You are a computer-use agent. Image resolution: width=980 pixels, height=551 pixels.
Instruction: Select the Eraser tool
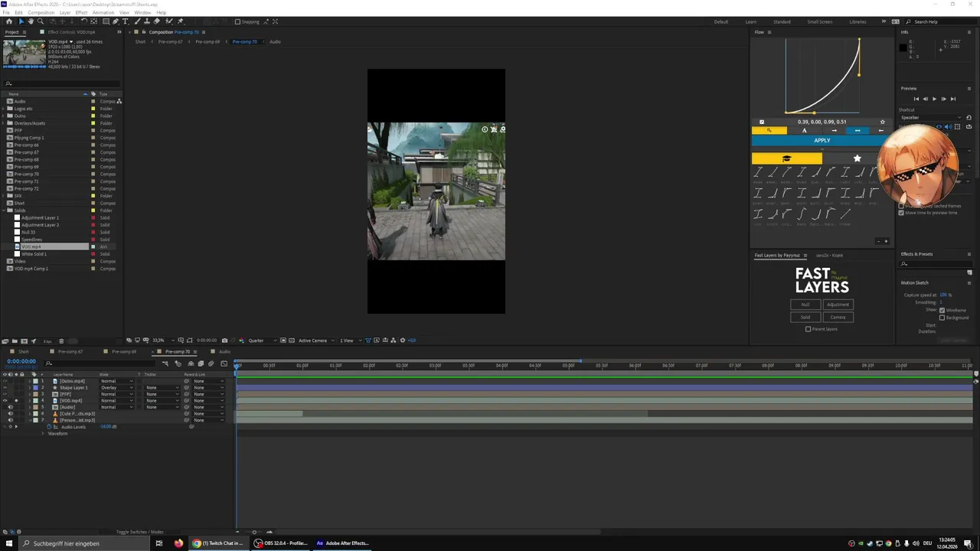click(156, 21)
